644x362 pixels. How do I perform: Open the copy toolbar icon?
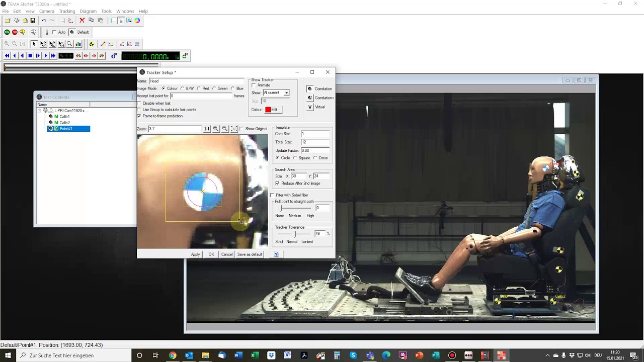click(91, 21)
